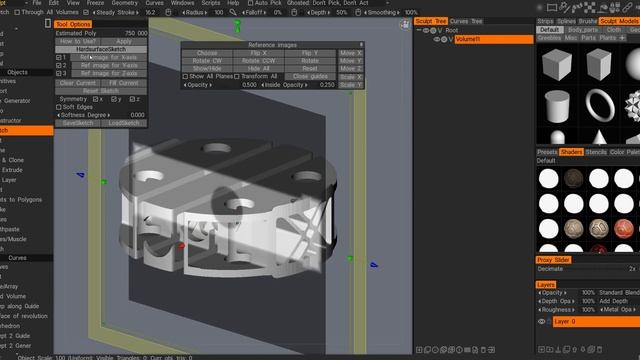
Task: Select the cylinder model thumbnail
Action: coord(557,107)
